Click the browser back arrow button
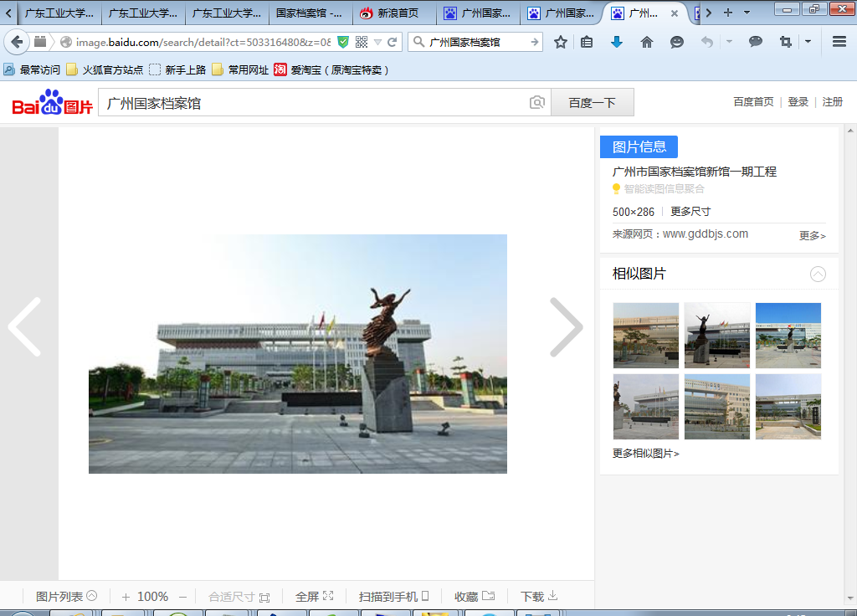The height and width of the screenshot is (616, 857). pyautogui.click(x=17, y=42)
